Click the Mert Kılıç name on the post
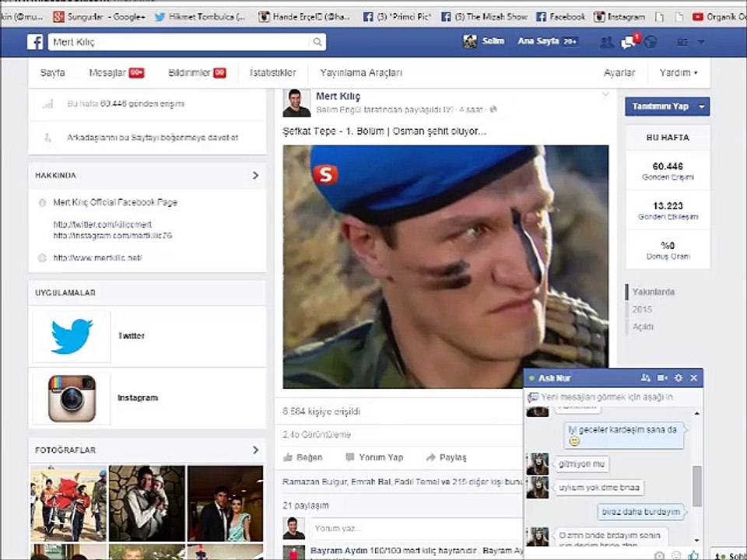Image resolution: width=747 pixels, height=560 pixels. 338,96
